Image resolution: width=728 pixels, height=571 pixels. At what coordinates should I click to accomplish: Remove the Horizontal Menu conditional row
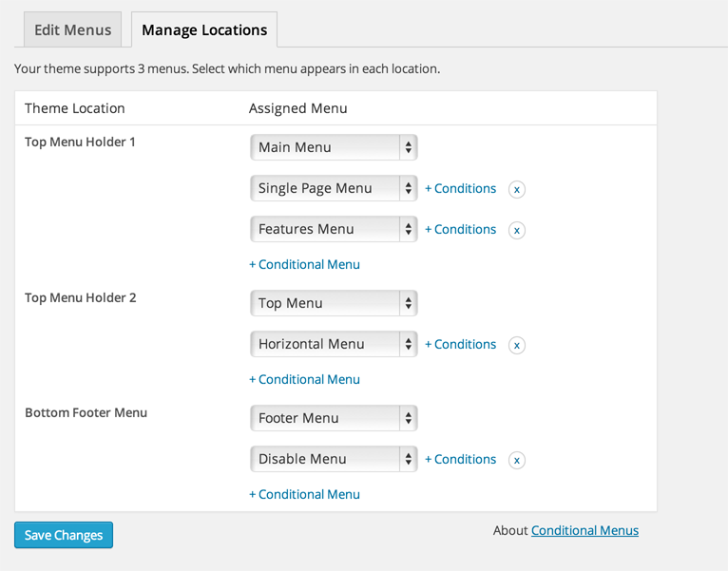point(517,345)
